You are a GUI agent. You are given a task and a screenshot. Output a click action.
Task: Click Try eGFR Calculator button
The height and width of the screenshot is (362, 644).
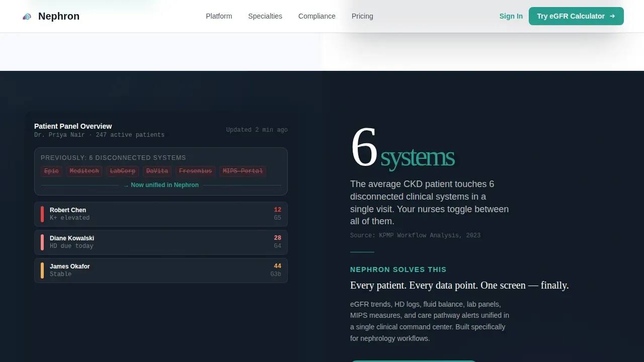(576, 16)
